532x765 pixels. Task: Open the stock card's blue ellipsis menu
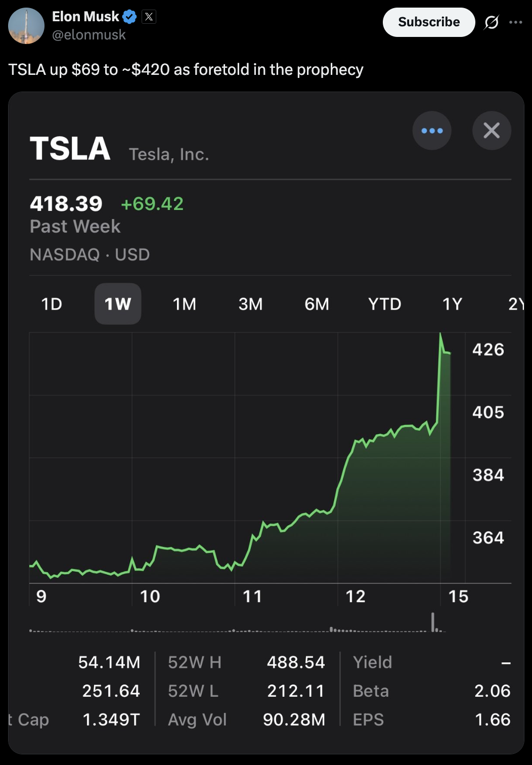[x=432, y=131]
